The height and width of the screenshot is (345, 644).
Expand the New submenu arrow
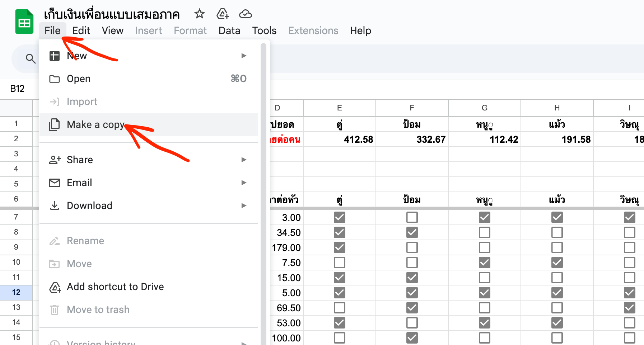coord(244,56)
